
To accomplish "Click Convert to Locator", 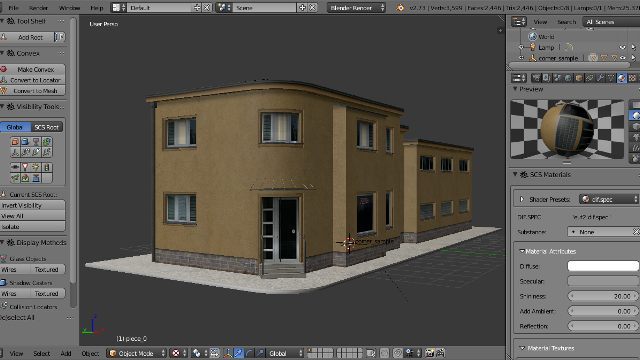I will [33, 80].
